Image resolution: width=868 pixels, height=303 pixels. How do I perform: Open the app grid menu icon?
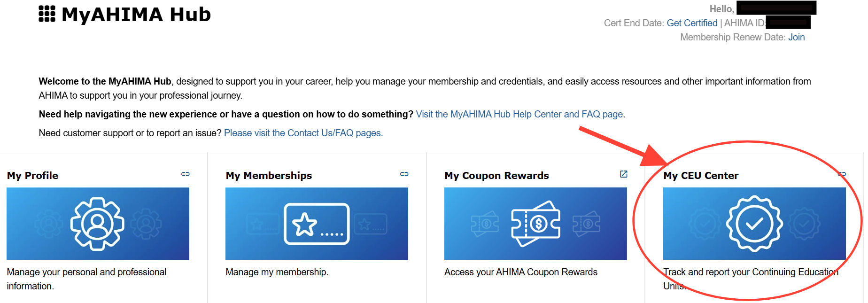(47, 14)
